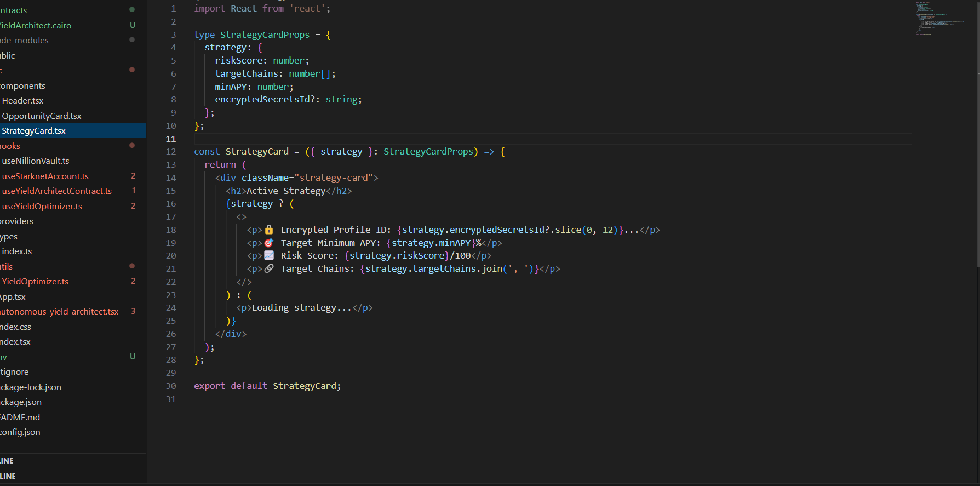Click line number 16 in the gutter

pyautogui.click(x=171, y=203)
